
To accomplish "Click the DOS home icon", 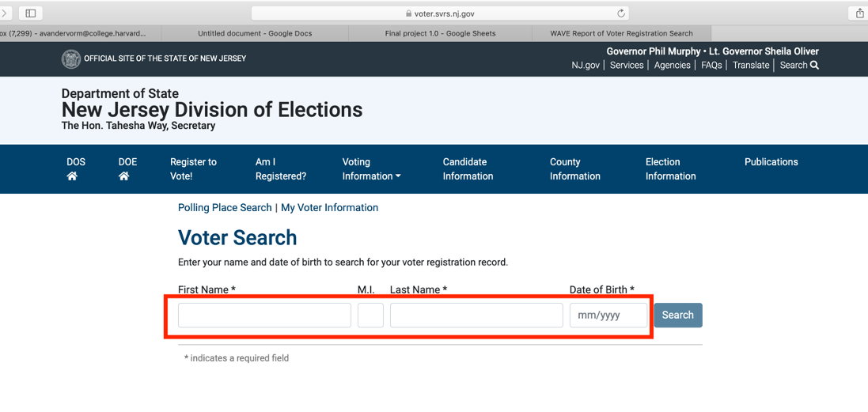I will pyautogui.click(x=72, y=176).
